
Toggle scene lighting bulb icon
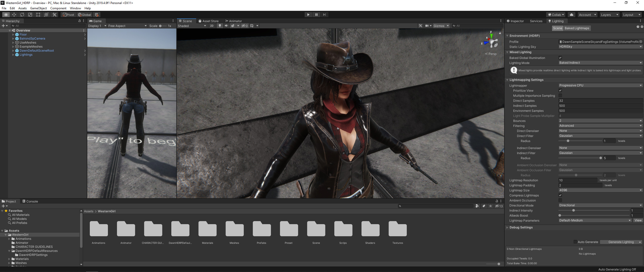click(x=220, y=26)
